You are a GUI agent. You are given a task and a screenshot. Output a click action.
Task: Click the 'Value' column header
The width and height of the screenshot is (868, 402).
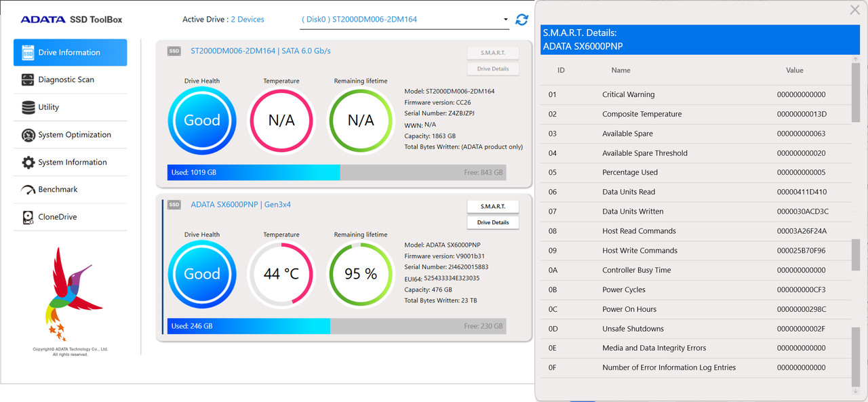[x=795, y=71]
